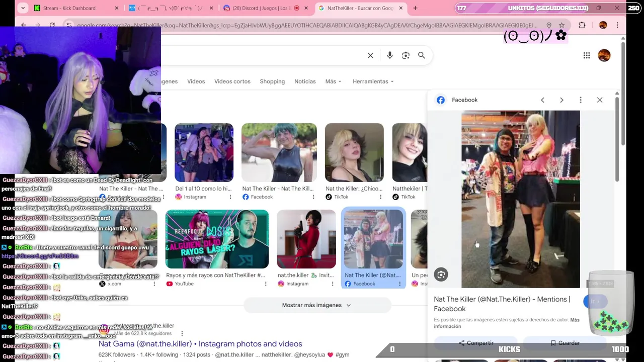This screenshot has height=362, width=644.
Task: Open options for the nat.the.killer Instagram result
Action: (333, 284)
